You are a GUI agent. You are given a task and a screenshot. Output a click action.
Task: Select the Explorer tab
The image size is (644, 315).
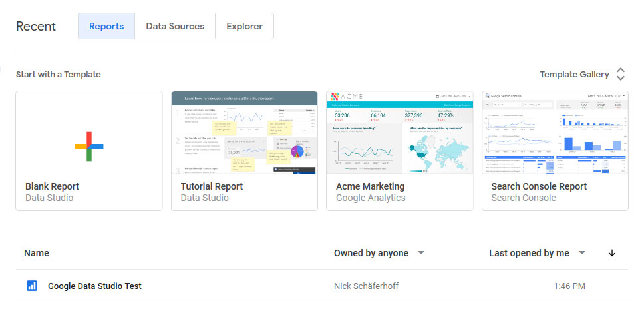244,27
